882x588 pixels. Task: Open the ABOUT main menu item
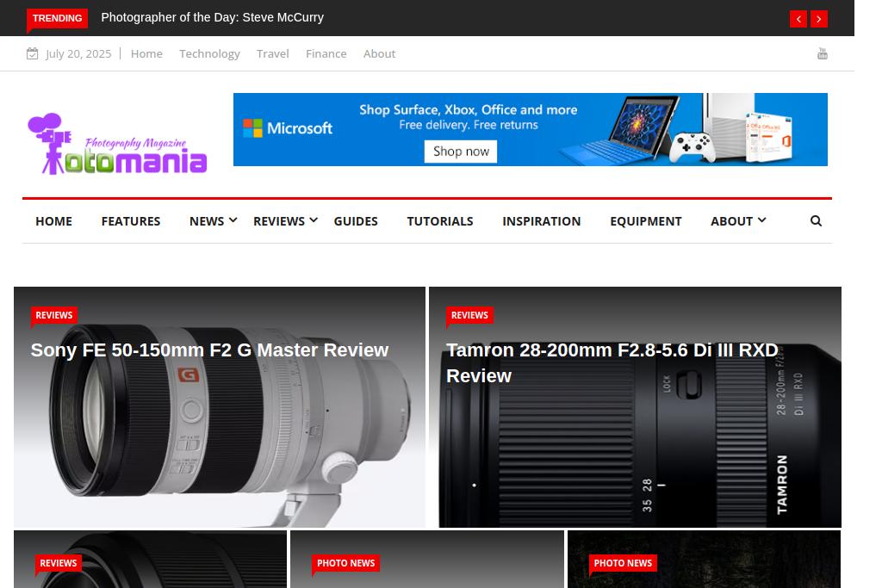pos(731,221)
